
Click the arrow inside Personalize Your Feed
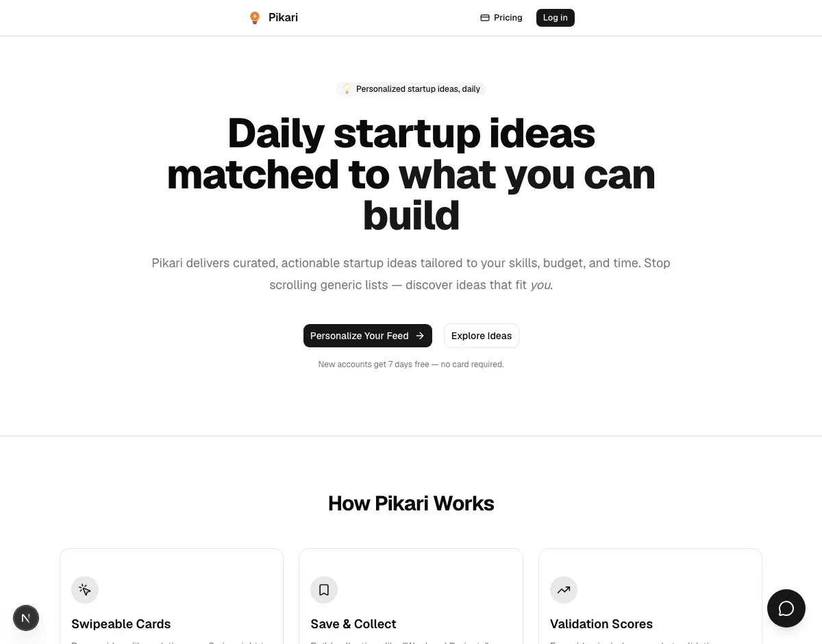pos(420,336)
